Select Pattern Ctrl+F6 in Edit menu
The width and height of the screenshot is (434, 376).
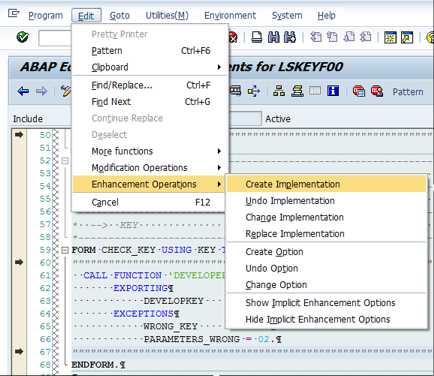pyautogui.click(x=150, y=51)
